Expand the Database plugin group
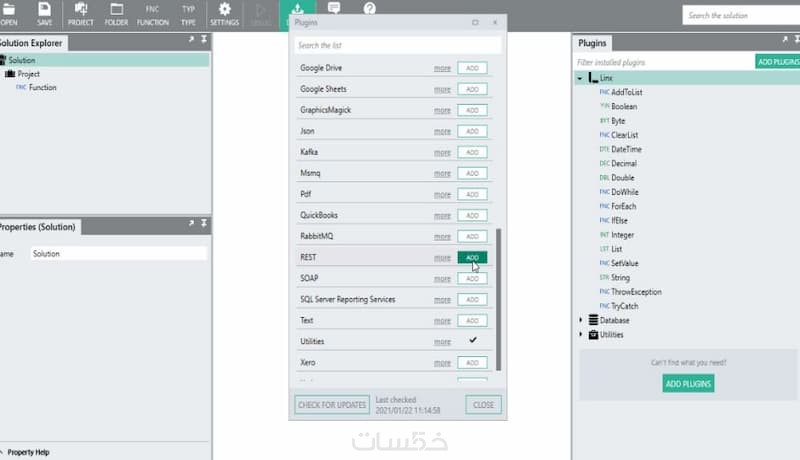800x460 pixels. click(581, 320)
